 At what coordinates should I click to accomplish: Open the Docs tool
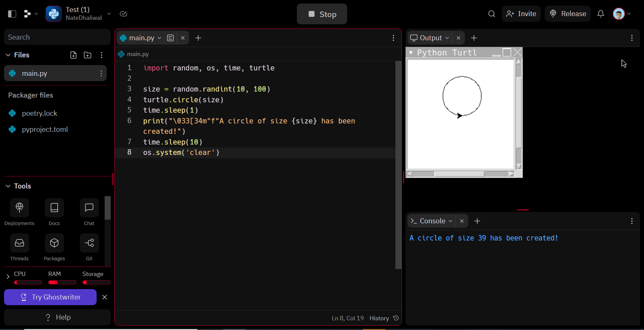pyautogui.click(x=54, y=208)
